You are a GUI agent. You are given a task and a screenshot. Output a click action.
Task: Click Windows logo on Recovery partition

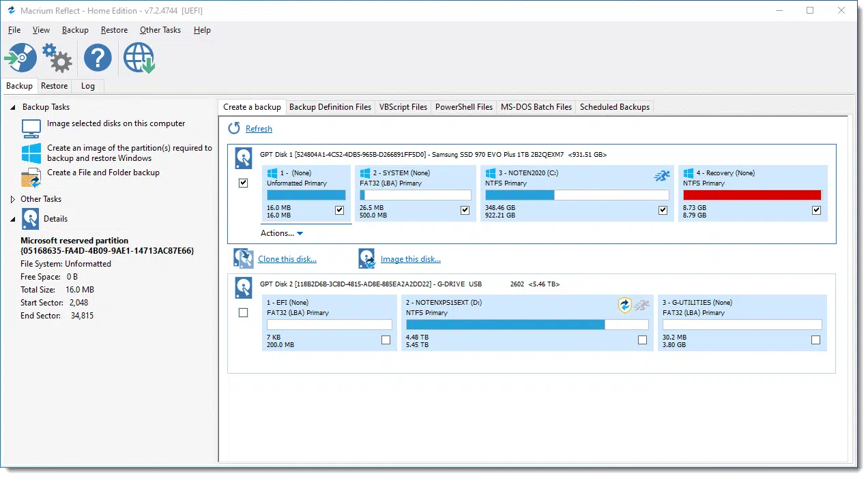(688, 173)
